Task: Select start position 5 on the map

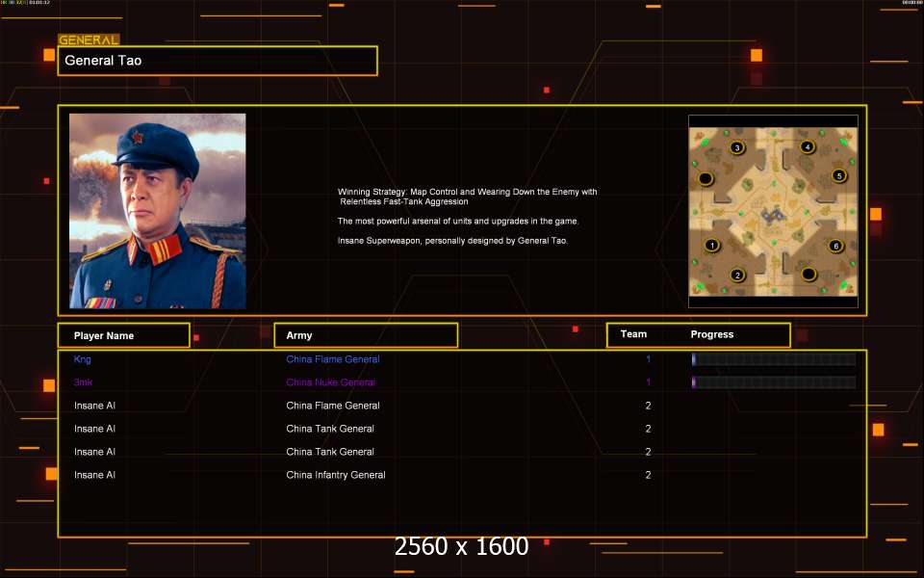Action: pos(839,175)
